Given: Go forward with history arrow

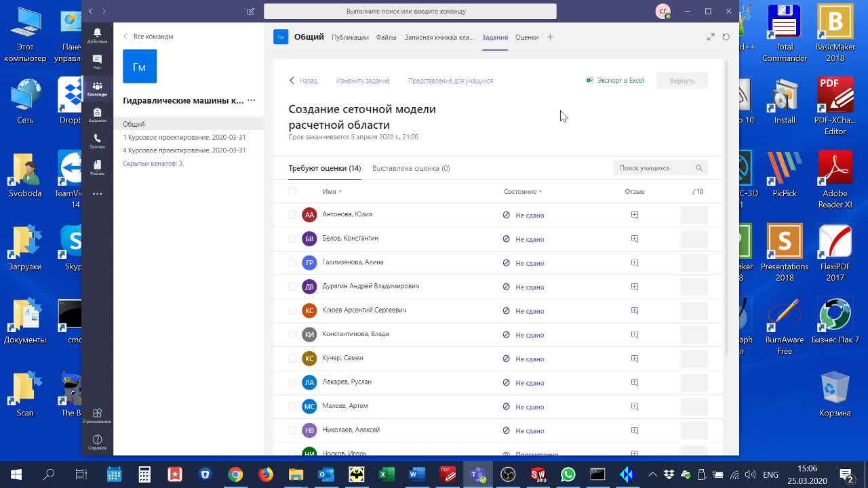Looking at the screenshot, I should 104,12.
